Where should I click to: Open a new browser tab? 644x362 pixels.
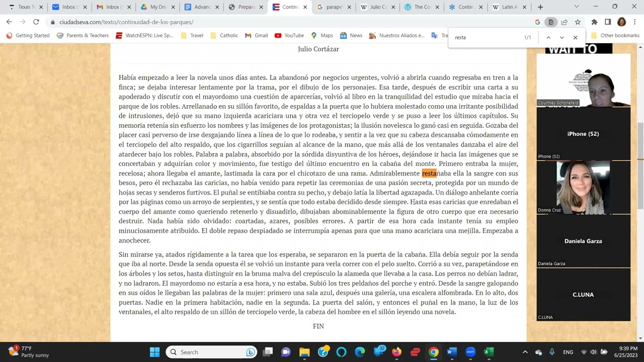[x=540, y=7]
